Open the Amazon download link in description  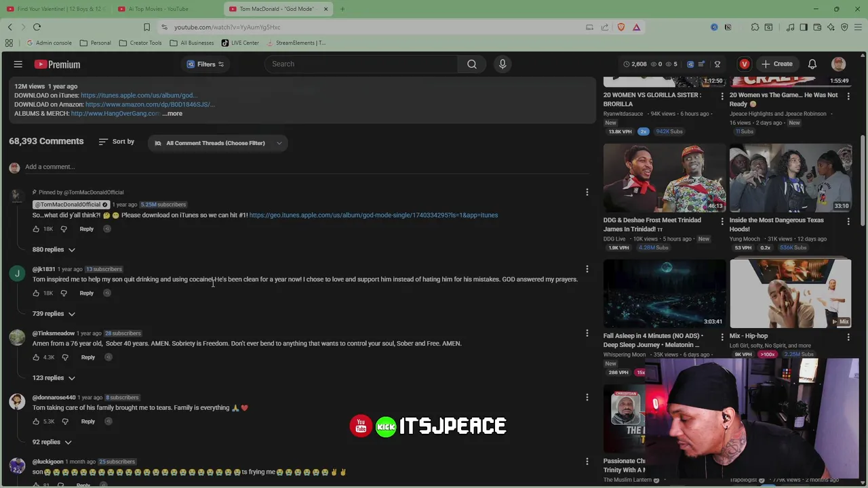click(150, 104)
